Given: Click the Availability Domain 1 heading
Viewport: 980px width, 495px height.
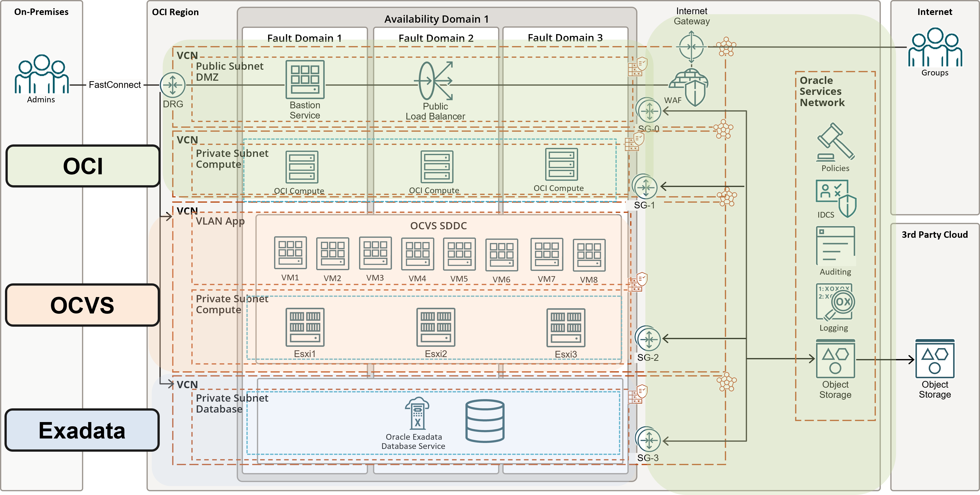Looking at the screenshot, I should 436,19.
